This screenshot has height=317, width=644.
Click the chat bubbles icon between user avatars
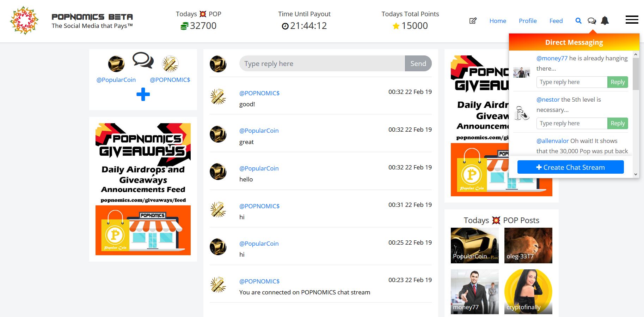click(143, 60)
